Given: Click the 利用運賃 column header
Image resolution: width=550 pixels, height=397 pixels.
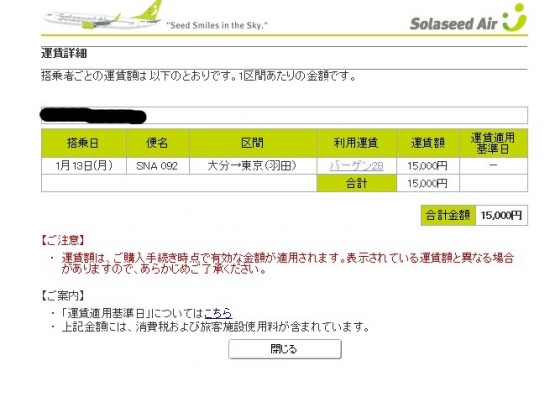Looking at the screenshot, I should (356, 143).
